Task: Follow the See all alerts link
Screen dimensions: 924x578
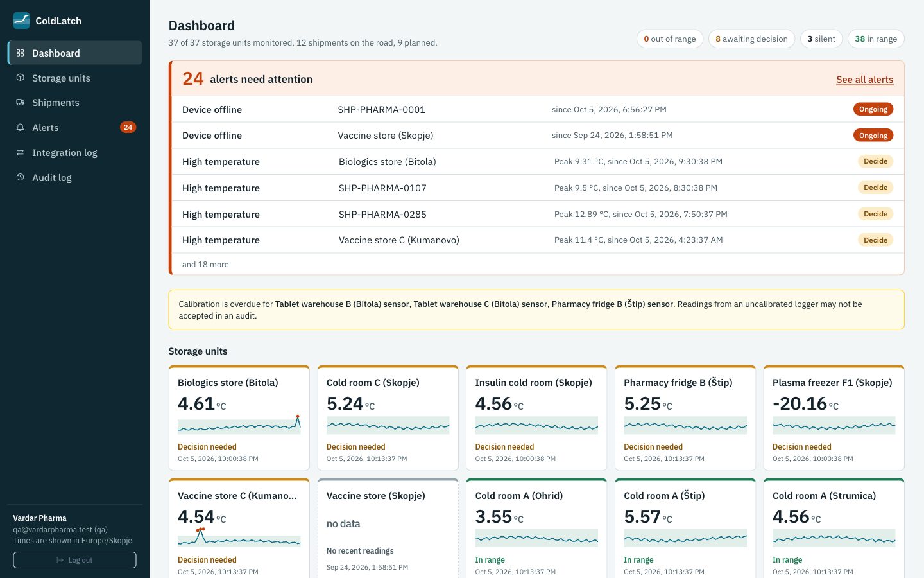Action: click(x=864, y=80)
